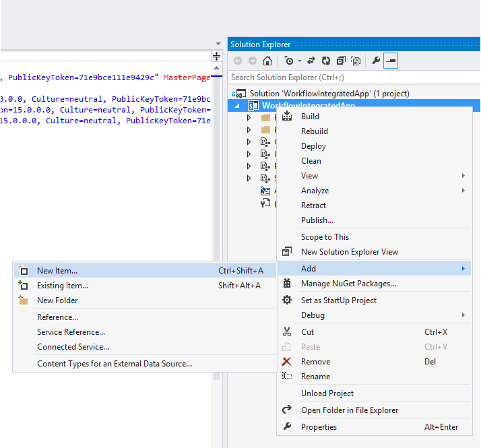This screenshot has height=448, width=481.
Task: Click the Build menu icon
Action: [287, 117]
